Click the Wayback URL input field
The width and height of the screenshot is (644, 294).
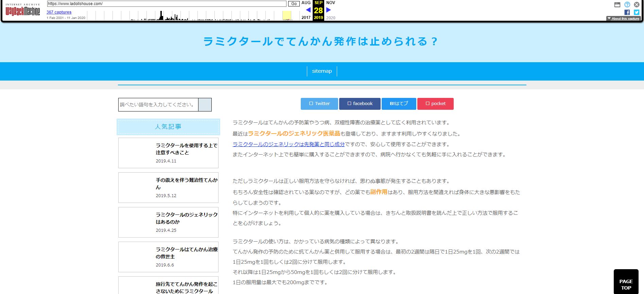[x=167, y=4]
